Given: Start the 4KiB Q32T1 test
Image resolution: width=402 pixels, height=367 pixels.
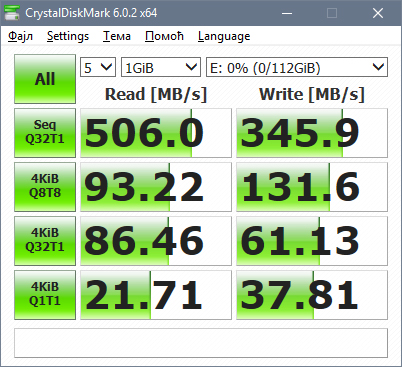Looking at the screenshot, I should pyautogui.click(x=45, y=241).
